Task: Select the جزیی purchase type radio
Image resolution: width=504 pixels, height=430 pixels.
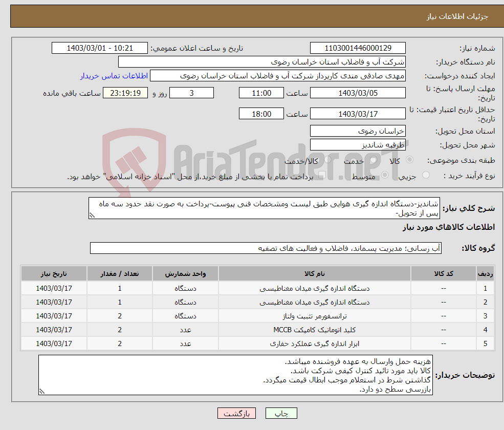Action: click(426, 175)
